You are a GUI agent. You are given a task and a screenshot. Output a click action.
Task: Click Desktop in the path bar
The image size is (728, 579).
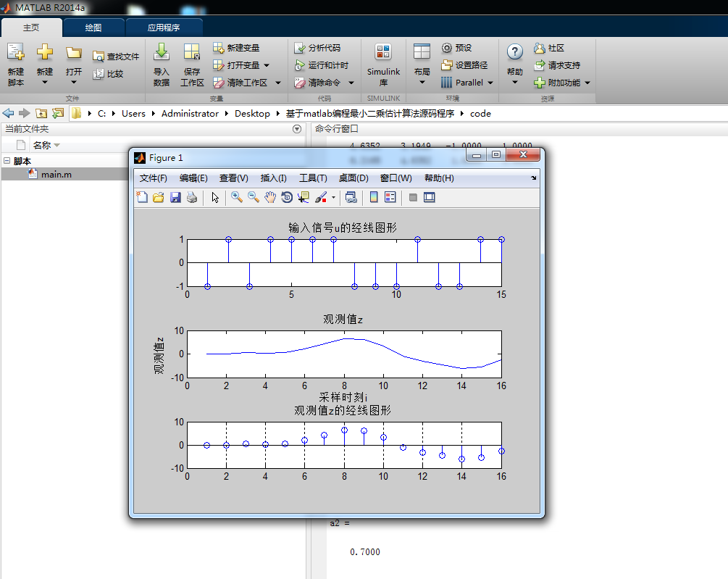252,114
